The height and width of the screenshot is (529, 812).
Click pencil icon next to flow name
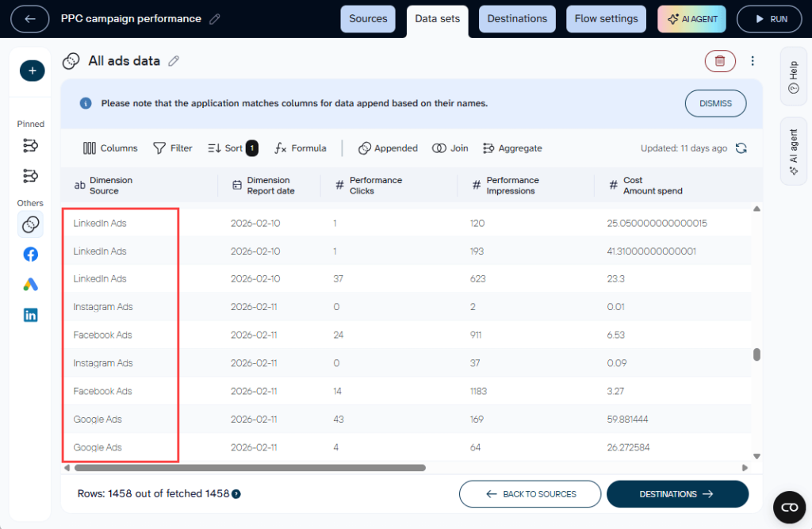coord(215,19)
